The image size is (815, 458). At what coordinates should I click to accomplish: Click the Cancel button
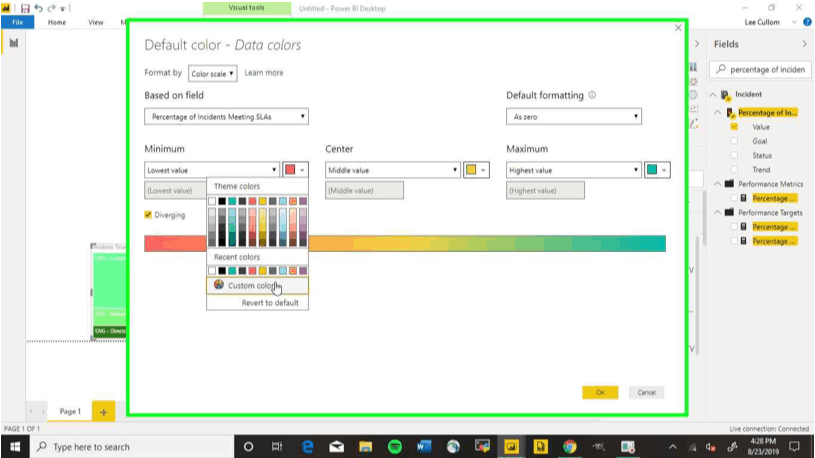(647, 392)
